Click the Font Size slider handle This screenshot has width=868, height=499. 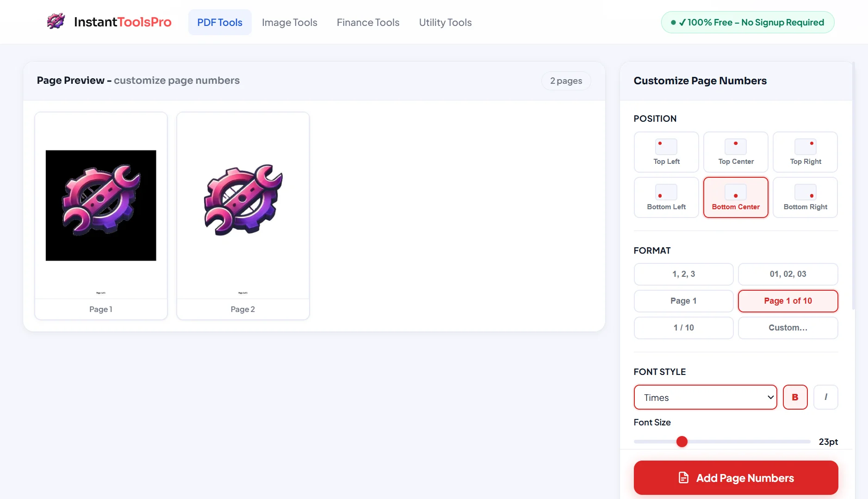[x=682, y=442]
